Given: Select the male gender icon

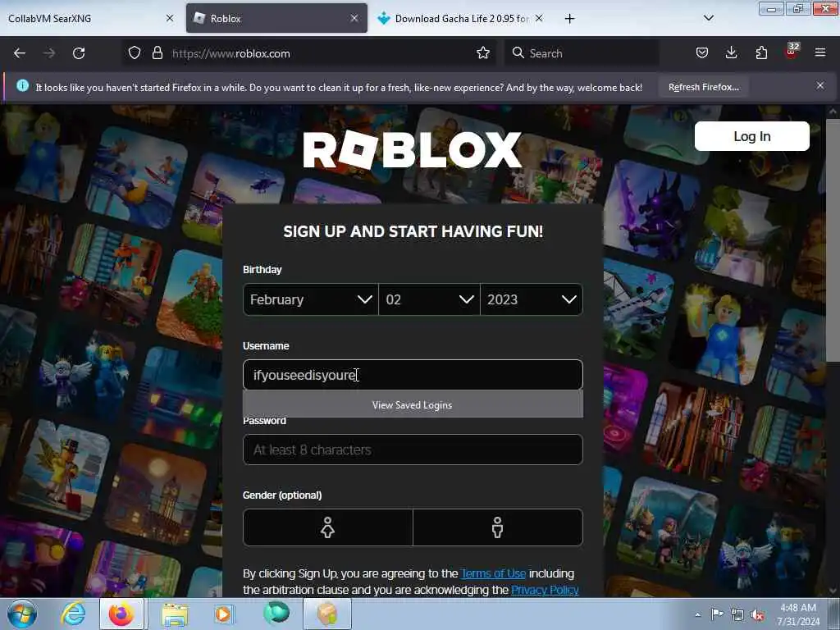Looking at the screenshot, I should (498, 527).
